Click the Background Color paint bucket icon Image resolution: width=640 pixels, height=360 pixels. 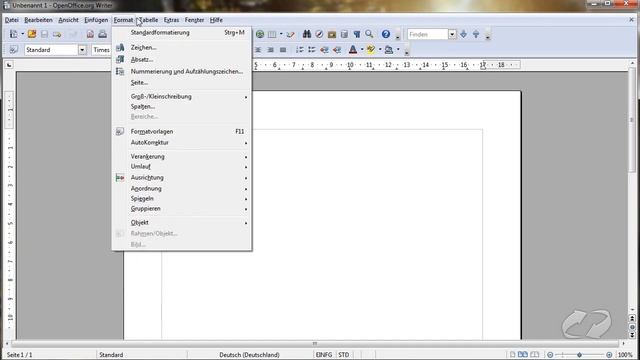(389, 50)
